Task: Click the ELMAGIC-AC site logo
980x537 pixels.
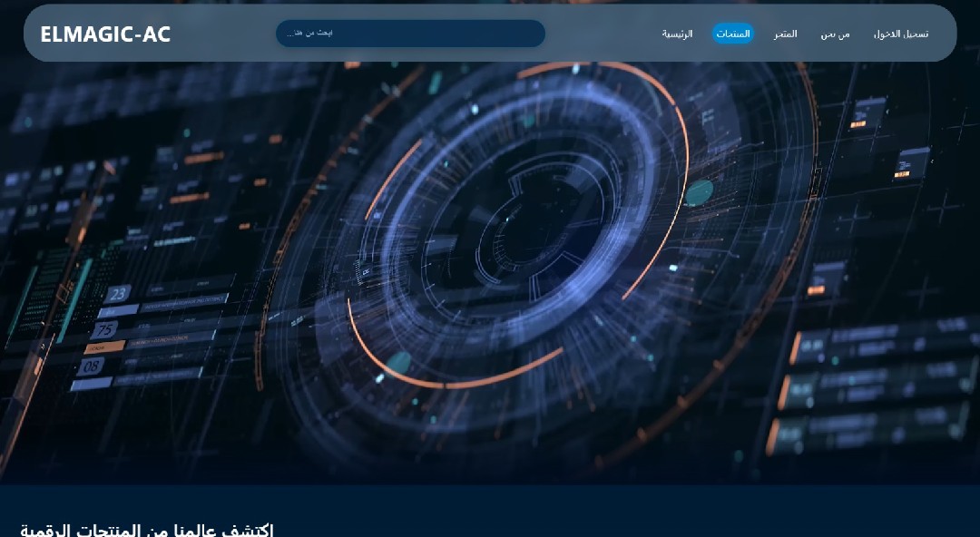Action: tap(105, 34)
